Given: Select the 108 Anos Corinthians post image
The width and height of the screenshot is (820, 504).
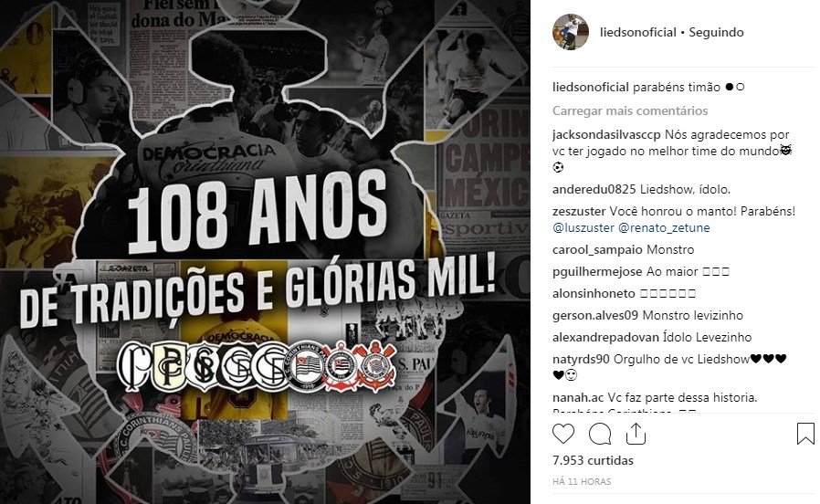Looking at the screenshot, I should [265, 252].
